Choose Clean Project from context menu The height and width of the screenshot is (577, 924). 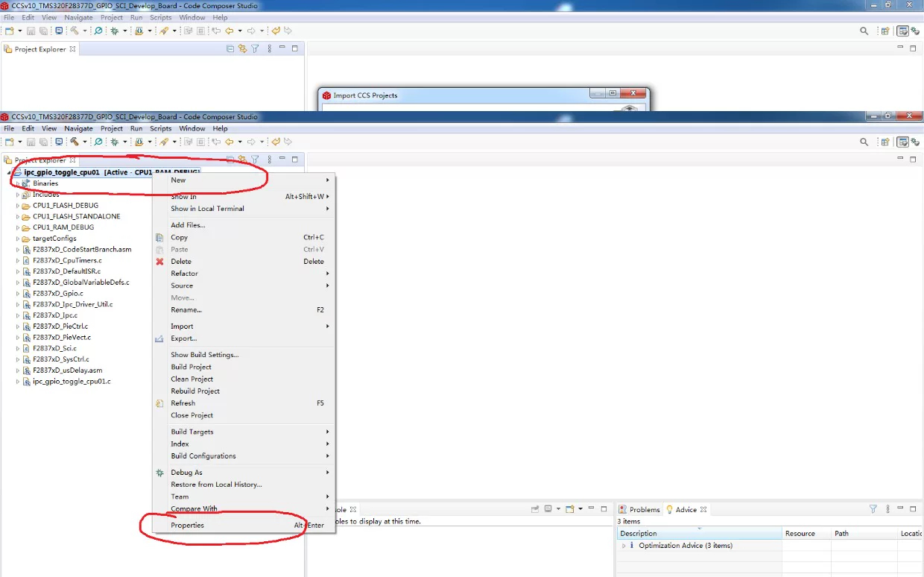192,379
